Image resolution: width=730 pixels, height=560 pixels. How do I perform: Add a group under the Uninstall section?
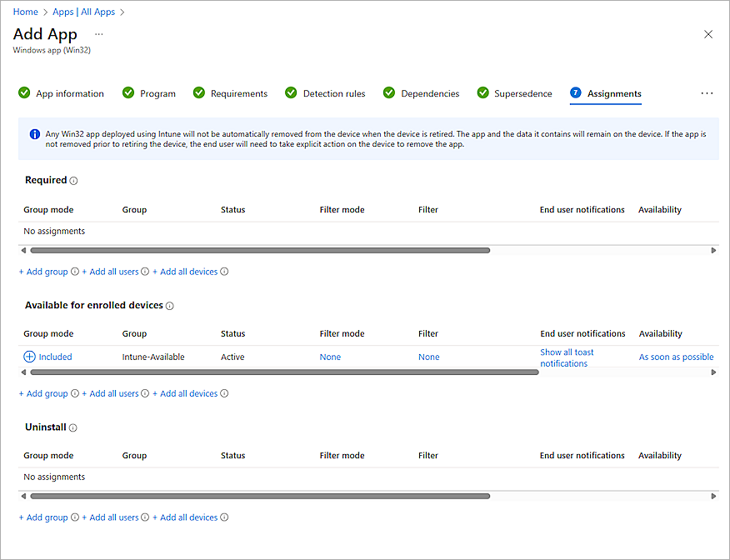pyautogui.click(x=46, y=517)
